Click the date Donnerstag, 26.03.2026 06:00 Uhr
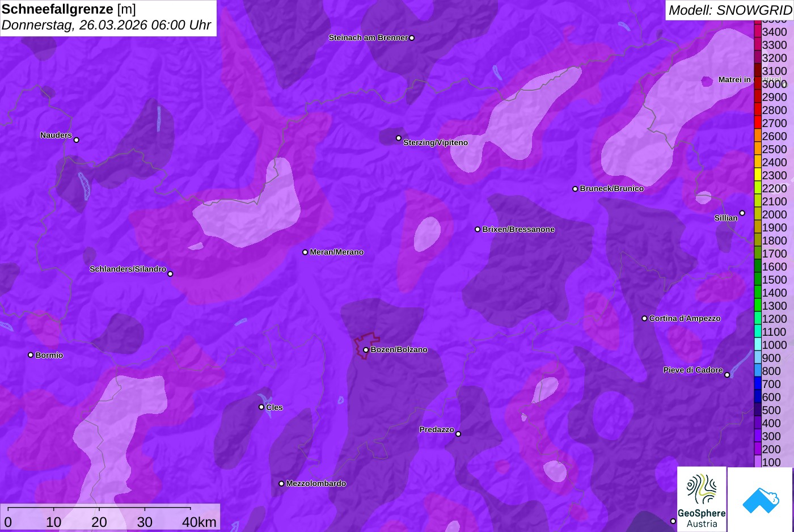The image size is (794, 532). [106, 25]
